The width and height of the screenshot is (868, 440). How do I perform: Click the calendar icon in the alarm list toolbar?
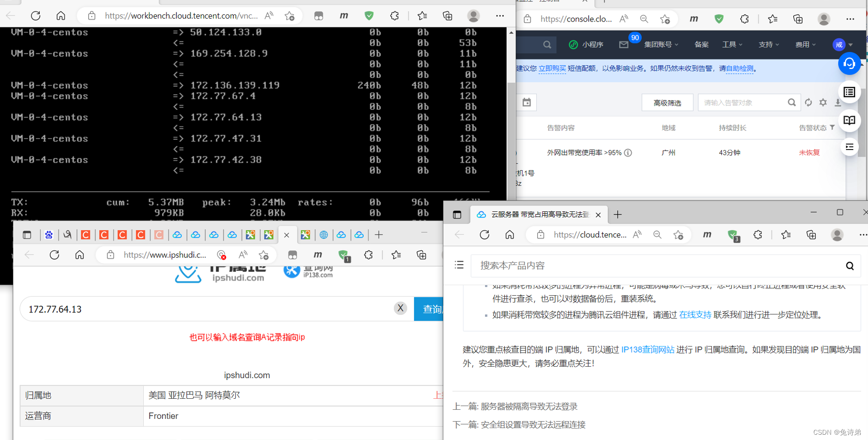coord(527,102)
